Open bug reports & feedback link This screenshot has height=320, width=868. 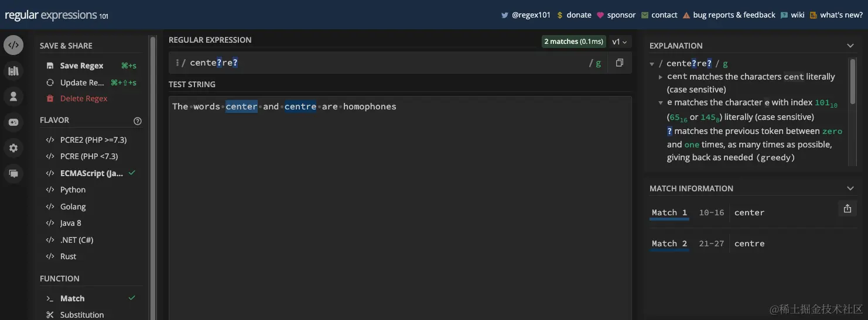click(734, 15)
